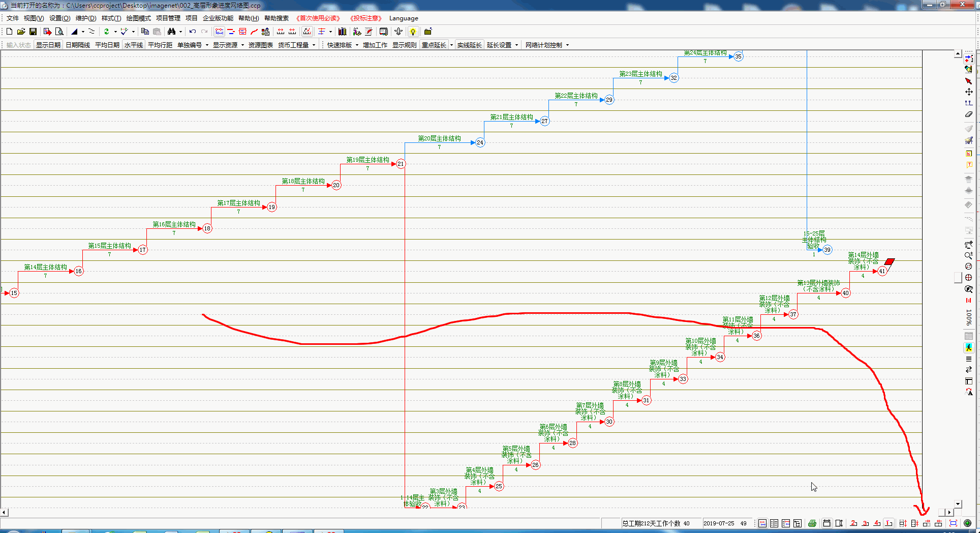Toggle the 水平线 option
Image resolution: width=980 pixels, height=533 pixels.
134,45
